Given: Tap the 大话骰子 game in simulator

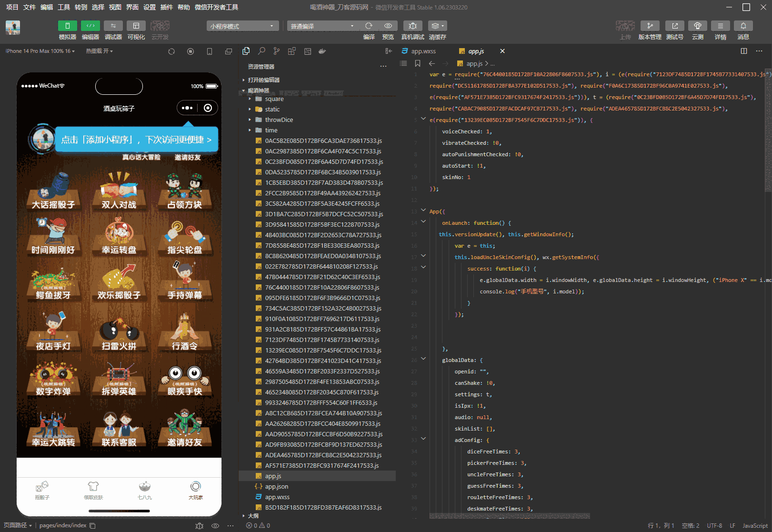Looking at the screenshot, I should [x=53, y=192].
